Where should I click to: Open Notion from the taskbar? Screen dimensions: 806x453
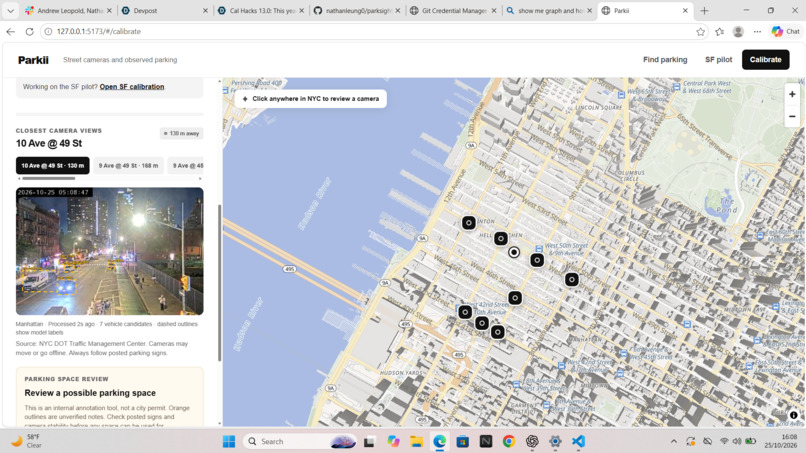coord(486,441)
